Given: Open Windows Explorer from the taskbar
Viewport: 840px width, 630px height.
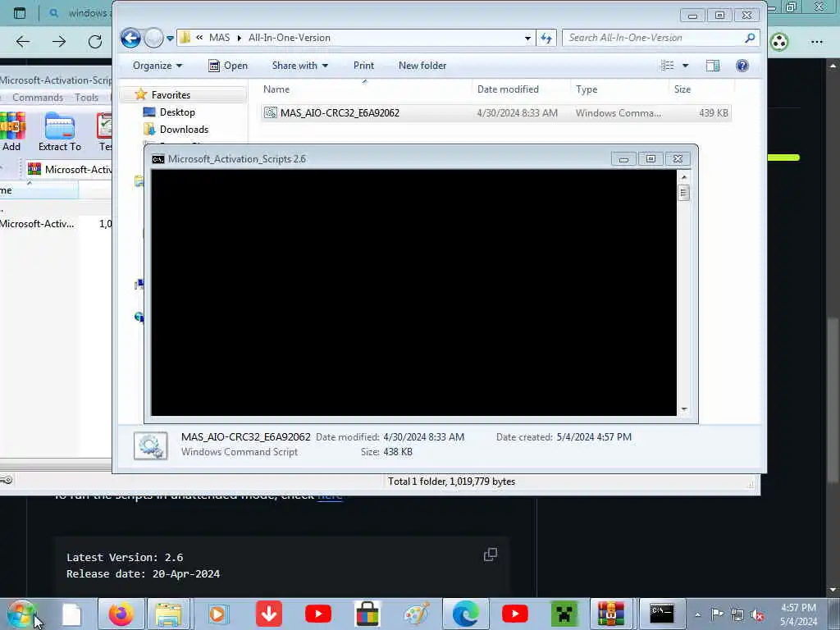Looking at the screenshot, I should tap(168, 614).
